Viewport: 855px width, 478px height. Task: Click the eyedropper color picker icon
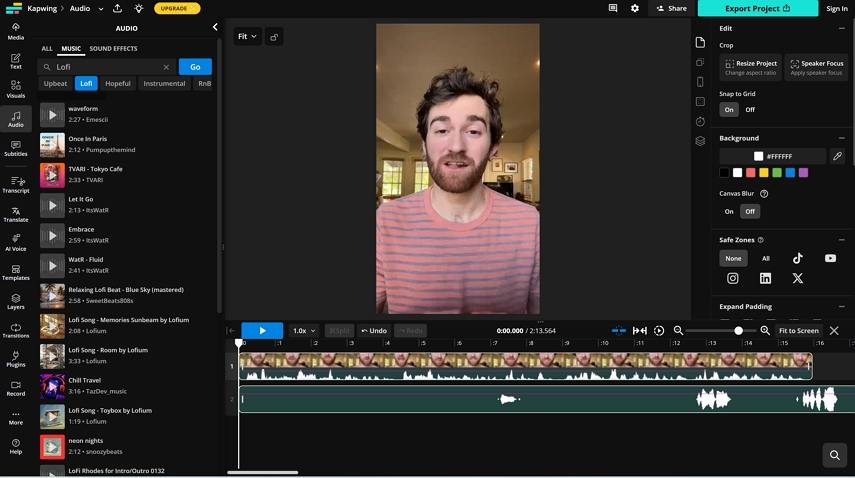[837, 156]
